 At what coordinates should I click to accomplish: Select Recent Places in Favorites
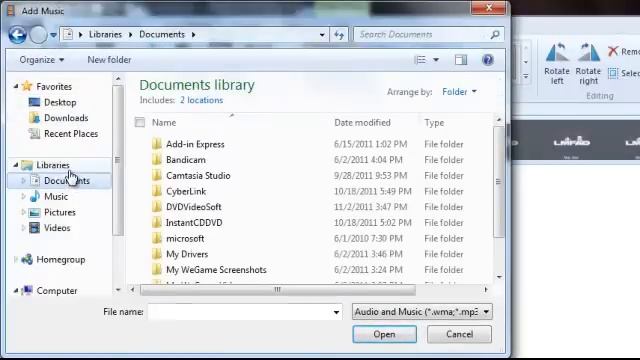(x=71, y=133)
